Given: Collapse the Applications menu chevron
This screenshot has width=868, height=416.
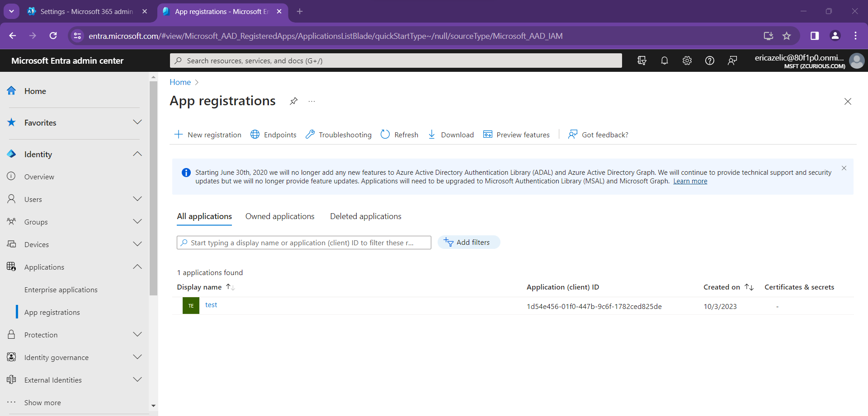Looking at the screenshot, I should (x=137, y=267).
